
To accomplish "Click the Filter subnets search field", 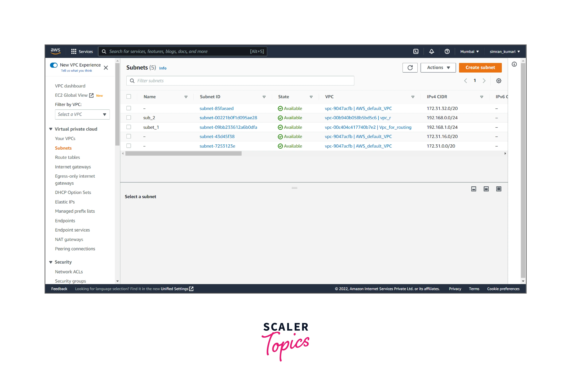I will (x=240, y=81).
